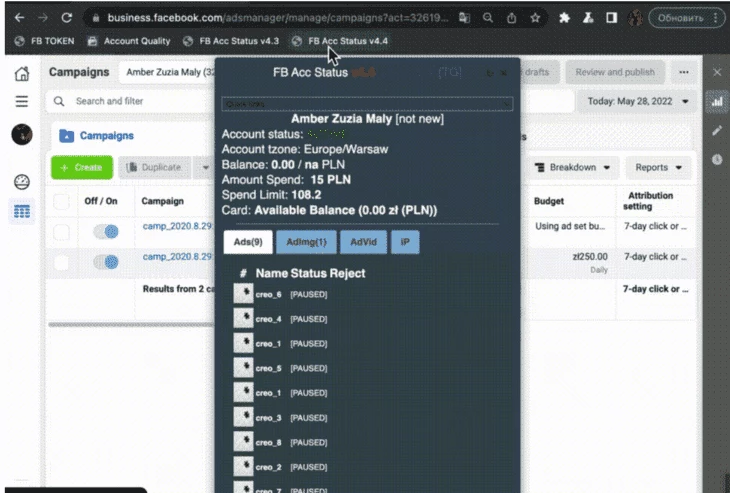Switch to the AdImg(1) tab

click(x=306, y=242)
